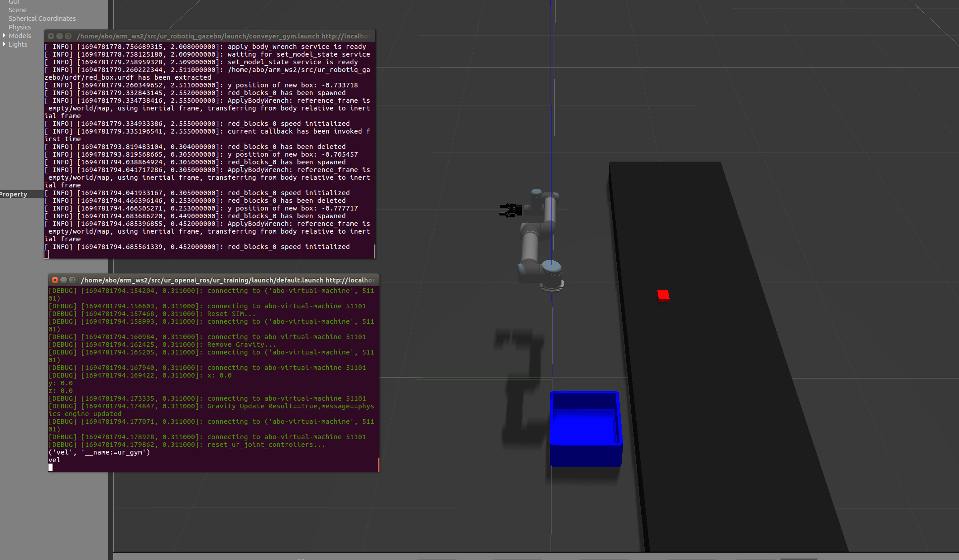This screenshot has width=959, height=560.
Task: Select GUI in the Gazebo World panel
Action: (x=14, y=2)
